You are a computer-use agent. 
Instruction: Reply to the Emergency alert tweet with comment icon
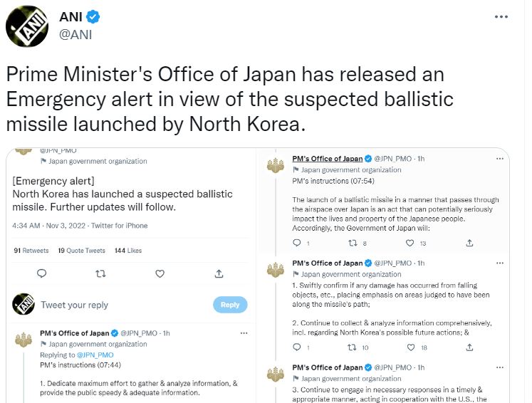(x=41, y=273)
